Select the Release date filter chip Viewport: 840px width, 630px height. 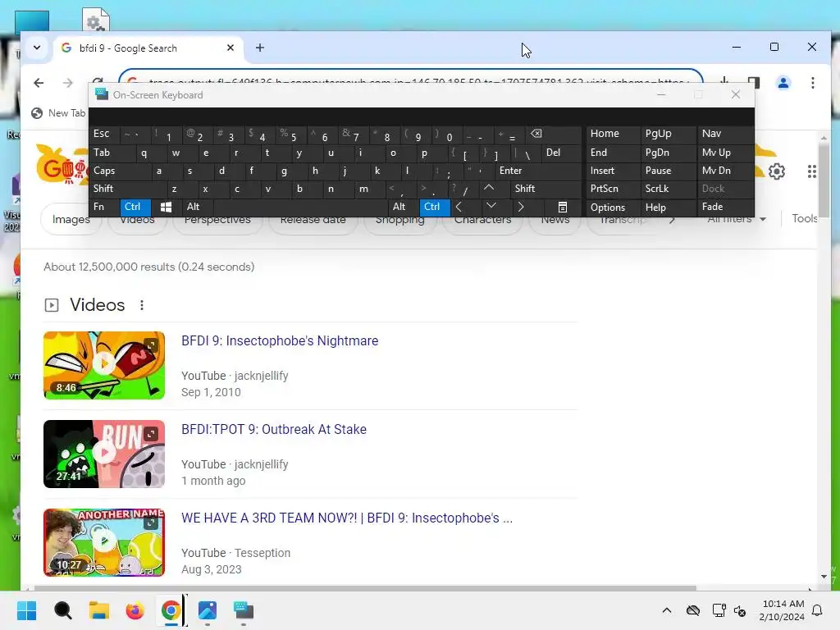coord(313,220)
